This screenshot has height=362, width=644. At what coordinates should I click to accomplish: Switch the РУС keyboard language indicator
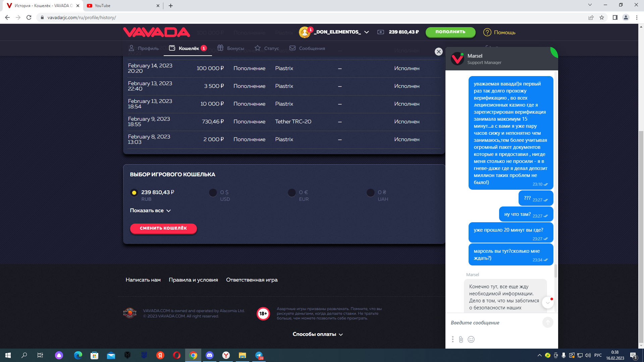pos(598,355)
